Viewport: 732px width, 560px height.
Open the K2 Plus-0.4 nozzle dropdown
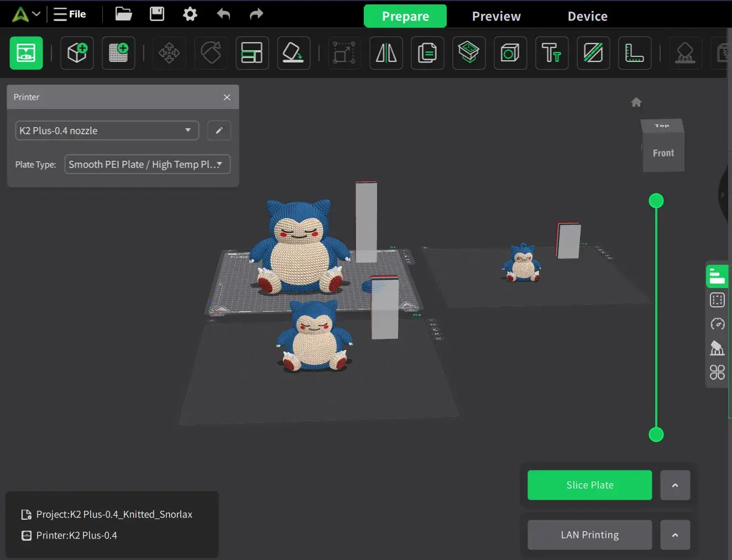[x=107, y=130]
